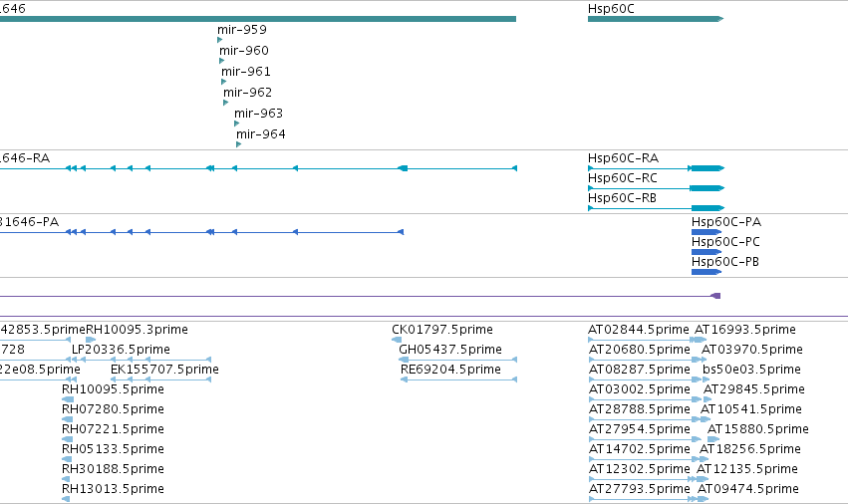Select the AT09474.5prime EST label
This screenshot has width=848, height=504.
748,489
